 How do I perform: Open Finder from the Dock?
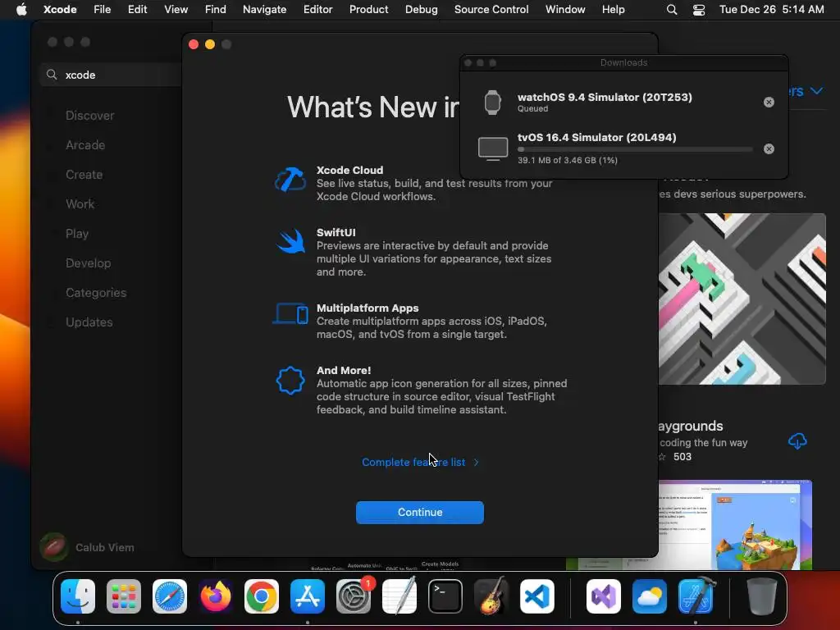(78, 596)
